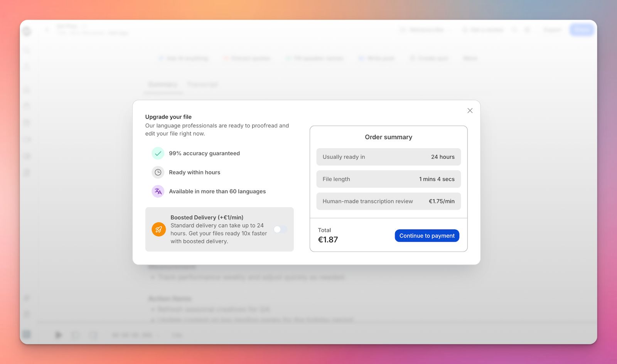The image size is (617, 364).
Task: Switch to the Transcript tab
Action: (202, 84)
